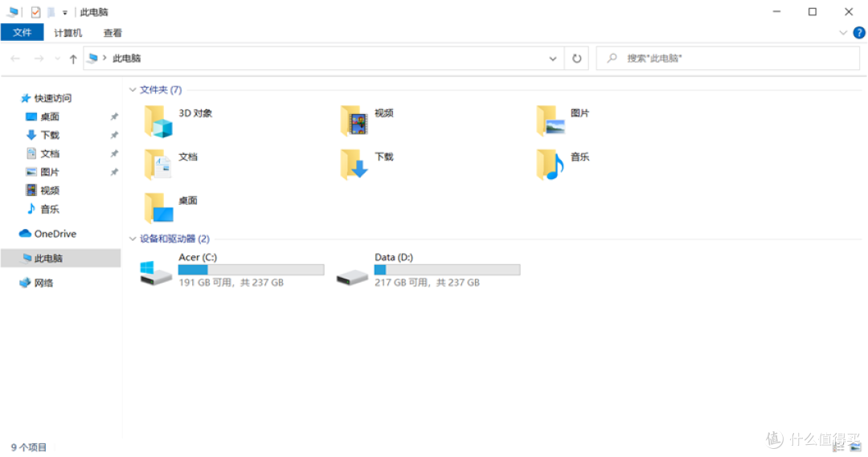Collapse the 文件夹 (7) group
Screen dimensions: 868x457
pos(133,90)
